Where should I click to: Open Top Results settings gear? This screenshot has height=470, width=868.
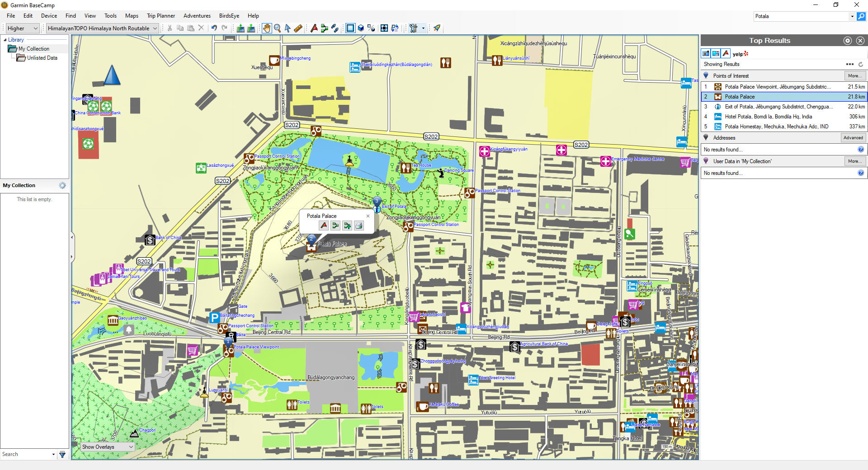coord(848,41)
